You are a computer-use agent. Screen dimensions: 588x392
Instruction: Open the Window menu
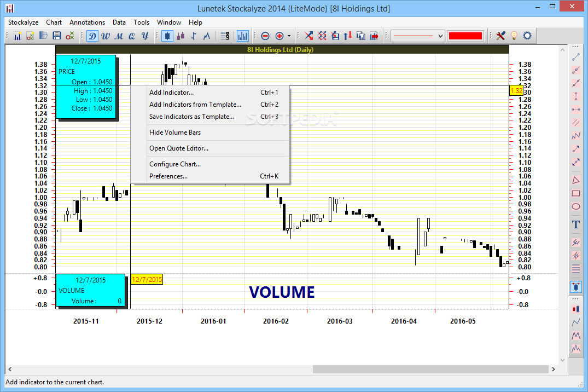pos(169,22)
